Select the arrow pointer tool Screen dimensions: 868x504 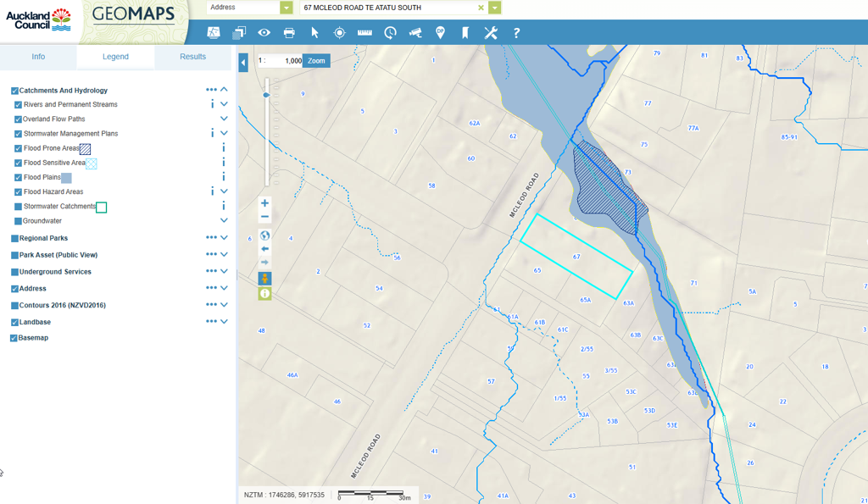[314, 33]
